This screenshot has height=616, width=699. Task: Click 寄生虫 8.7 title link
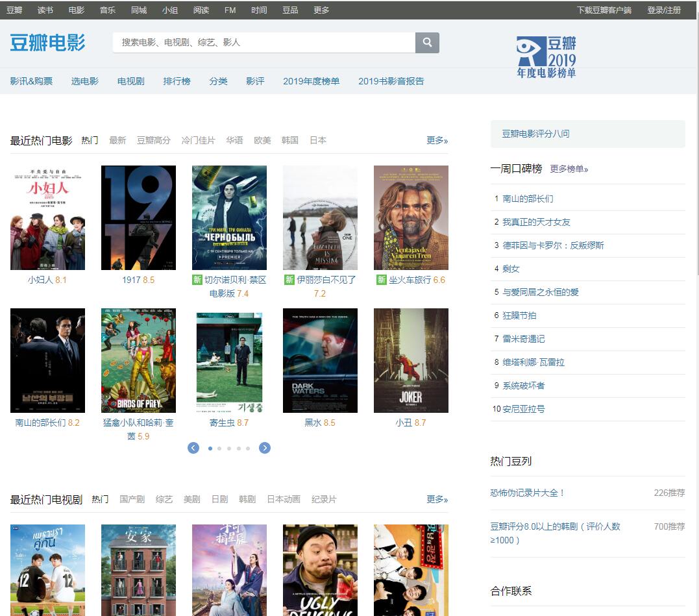tap(229, 423)
